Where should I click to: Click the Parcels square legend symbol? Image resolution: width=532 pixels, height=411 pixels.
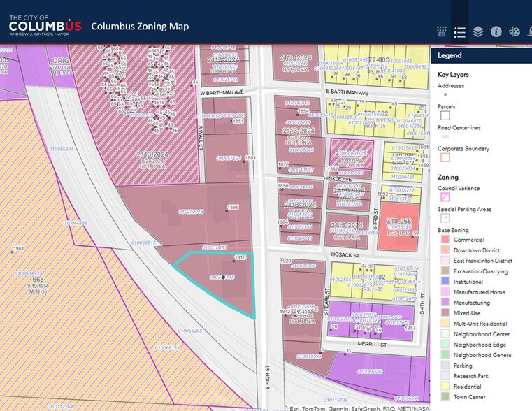click(445, 115)
